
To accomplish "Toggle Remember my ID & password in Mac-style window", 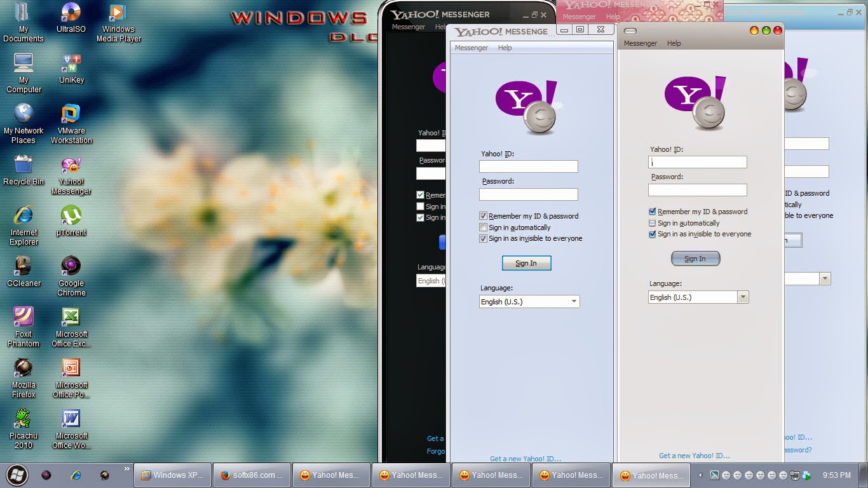I will click(652, 212).
